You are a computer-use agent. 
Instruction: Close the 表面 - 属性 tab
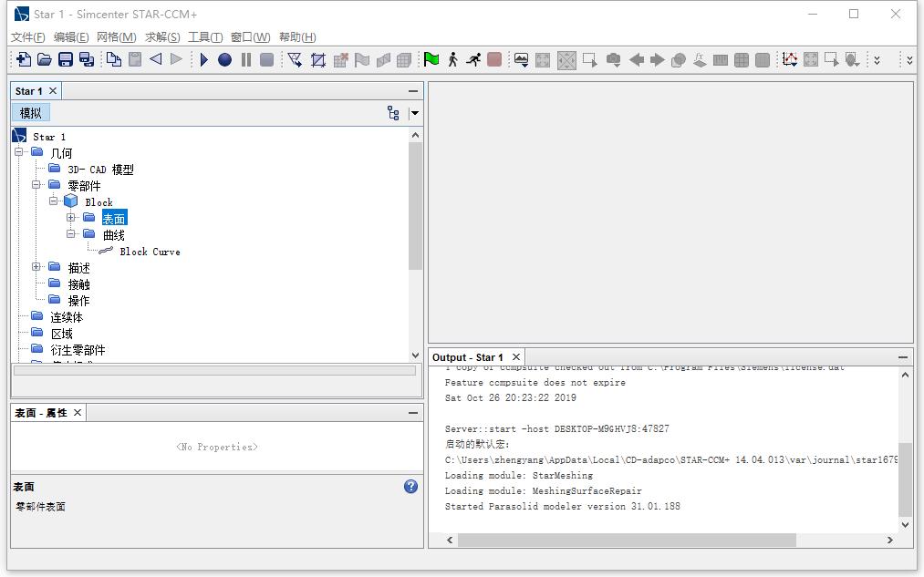tap(78, 413)
